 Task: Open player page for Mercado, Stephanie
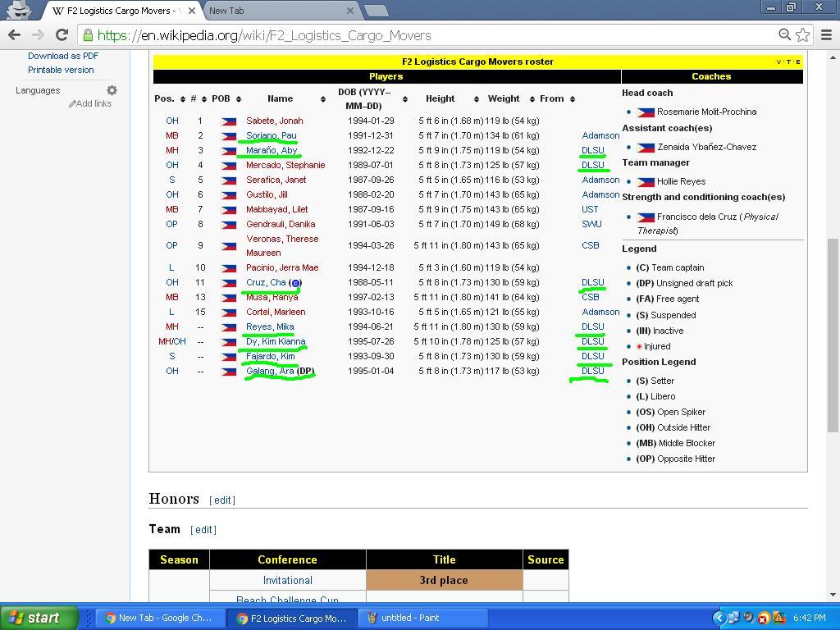click(285, 165)
